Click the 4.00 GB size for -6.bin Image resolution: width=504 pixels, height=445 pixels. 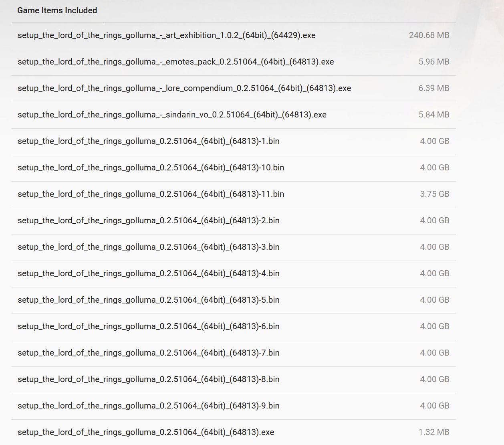[435, 326]
